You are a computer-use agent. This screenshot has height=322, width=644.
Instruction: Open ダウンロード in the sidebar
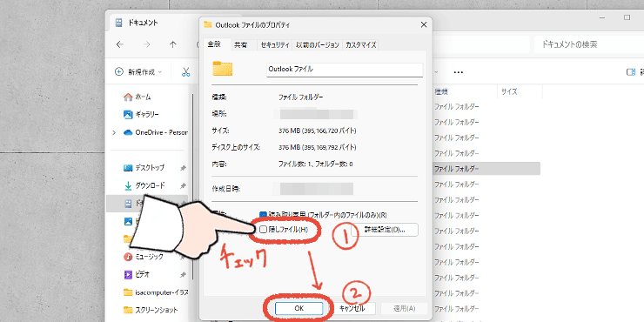point(150,185)
